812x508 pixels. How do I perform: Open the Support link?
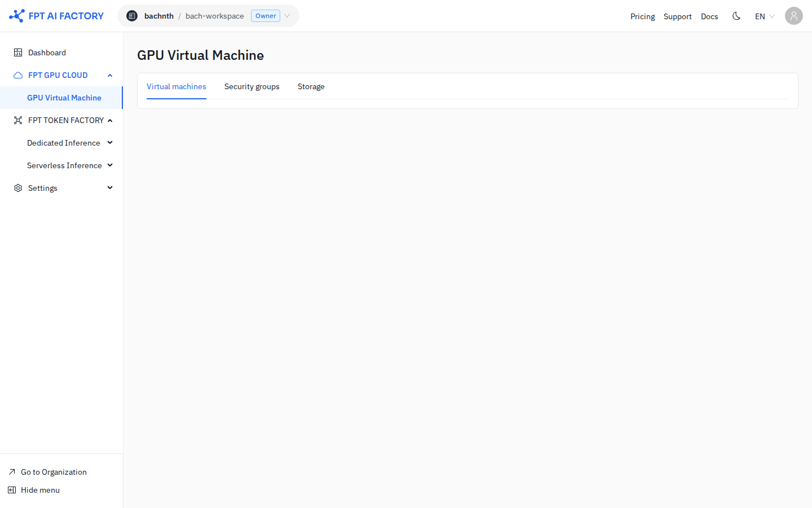(x=677, y=16)
